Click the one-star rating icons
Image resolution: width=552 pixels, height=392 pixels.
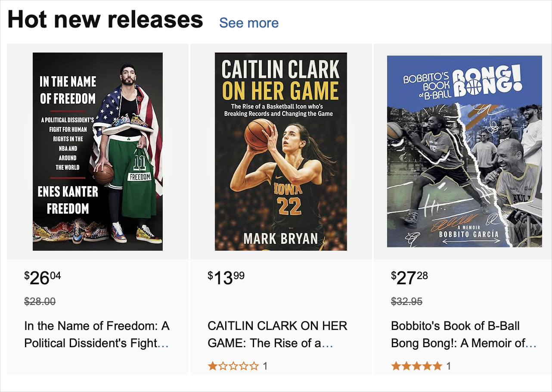pos(233,366)
